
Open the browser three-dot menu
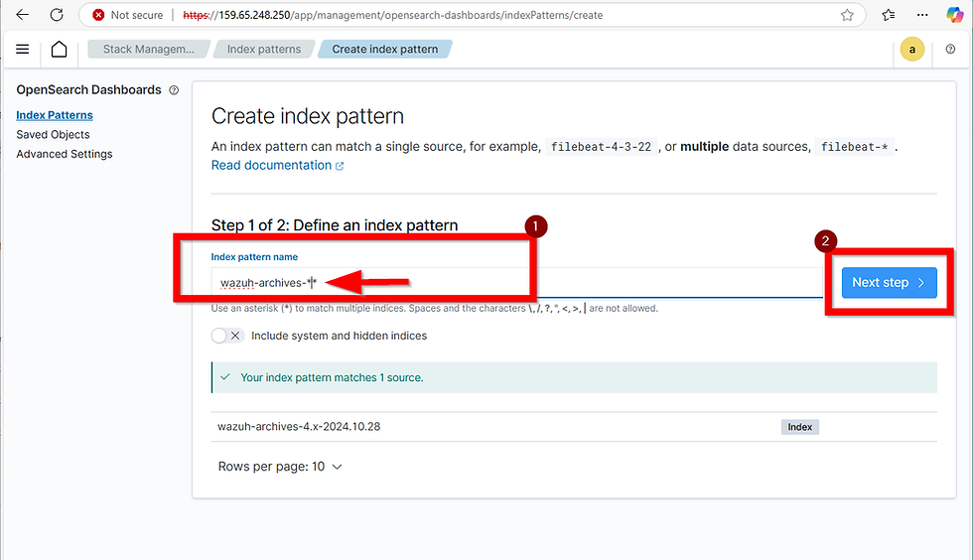922,15
